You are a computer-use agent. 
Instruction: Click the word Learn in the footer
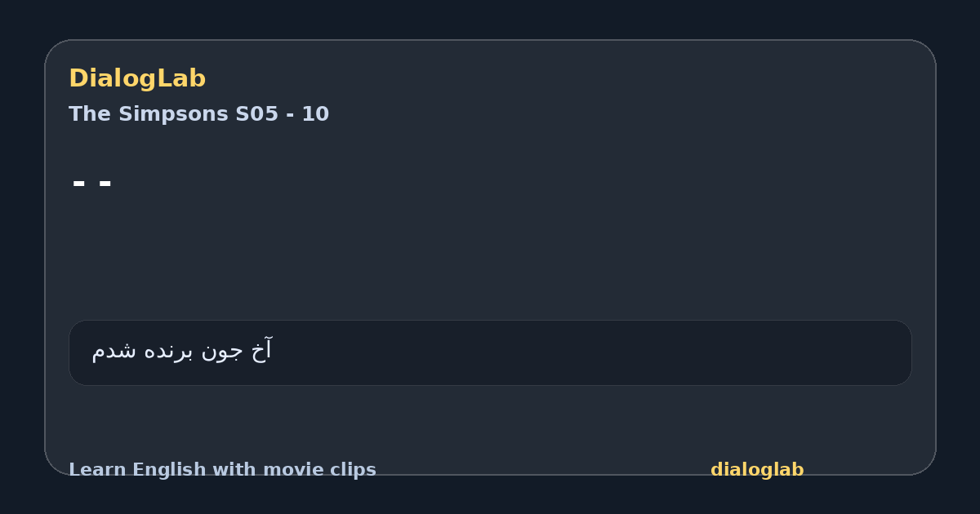click(96, 470)
